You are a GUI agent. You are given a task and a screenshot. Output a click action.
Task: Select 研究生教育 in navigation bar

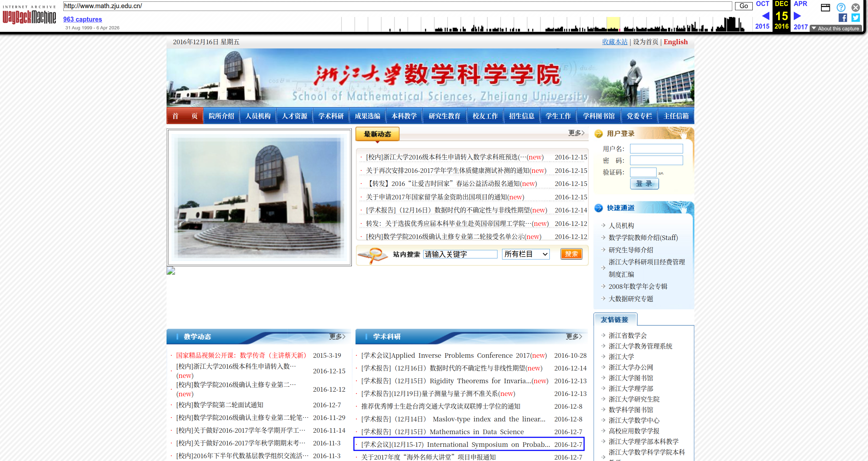444,116
